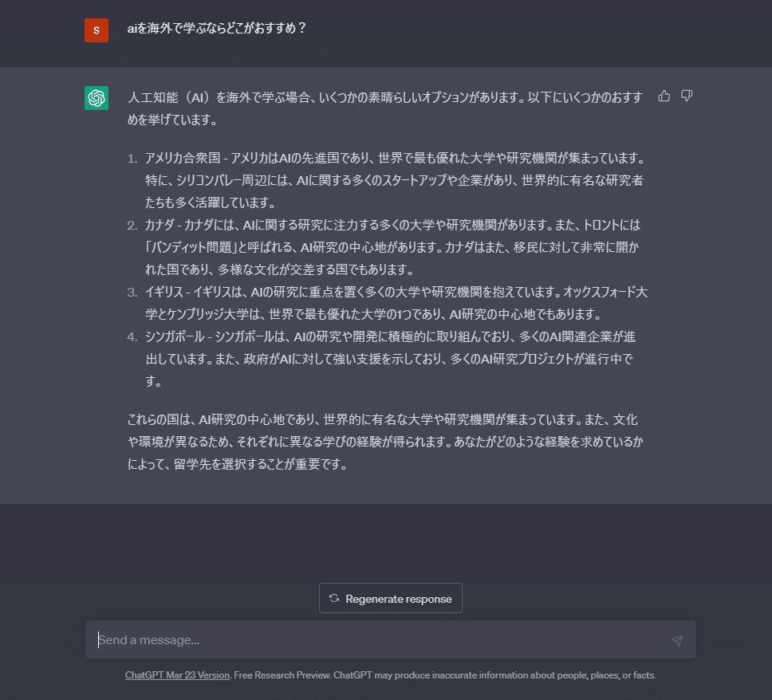The height and width of the screenshot is (700, 772).
Task: Click the circular arrow regenerate icon
Action: pyautogui.click(x=334, y=598)
